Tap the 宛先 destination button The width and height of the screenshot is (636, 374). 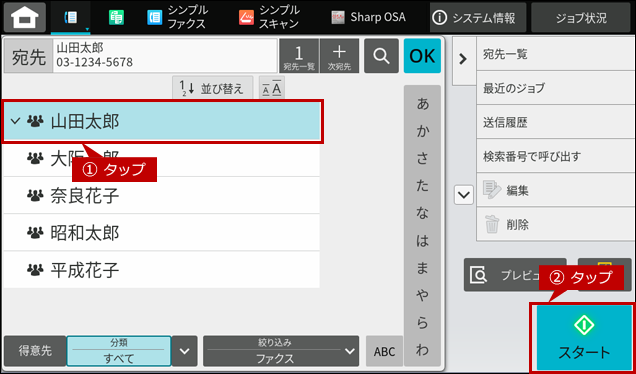(28, 56)
